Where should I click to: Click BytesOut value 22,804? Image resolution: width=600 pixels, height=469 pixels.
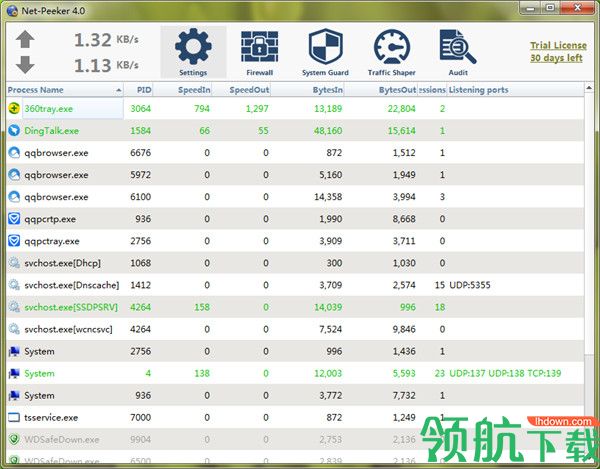[x=401, y=109]
